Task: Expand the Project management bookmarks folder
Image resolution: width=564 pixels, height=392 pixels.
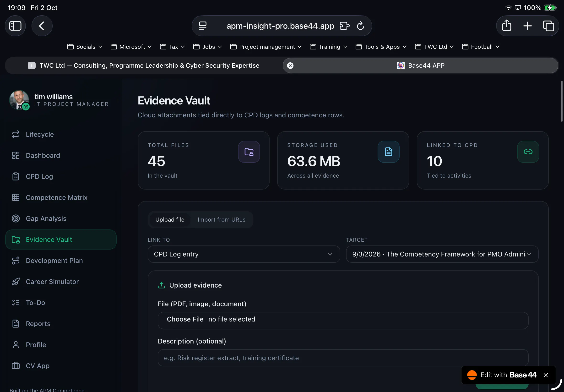Action: [266, 47]
